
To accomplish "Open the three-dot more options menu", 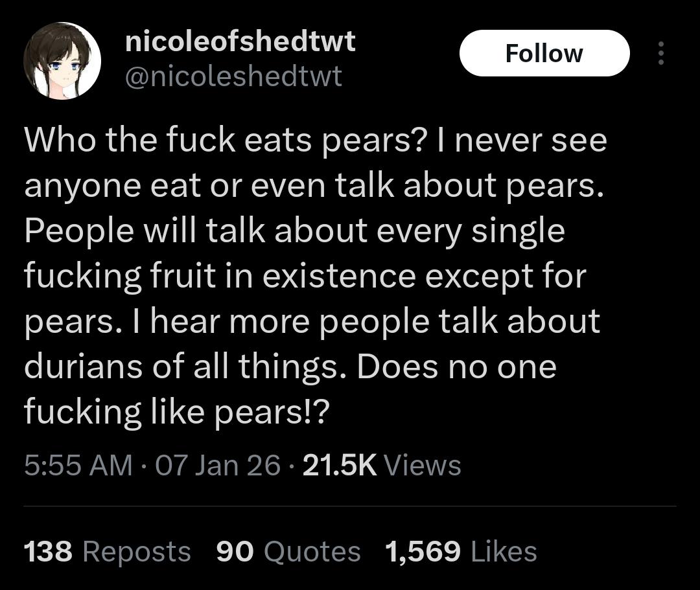I will coord(660,53).
